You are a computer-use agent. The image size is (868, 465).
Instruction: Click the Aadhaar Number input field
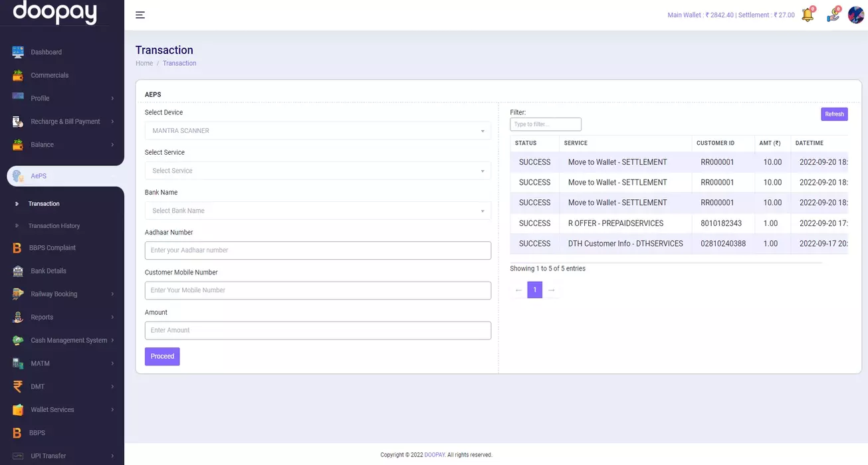click(318, 250)
